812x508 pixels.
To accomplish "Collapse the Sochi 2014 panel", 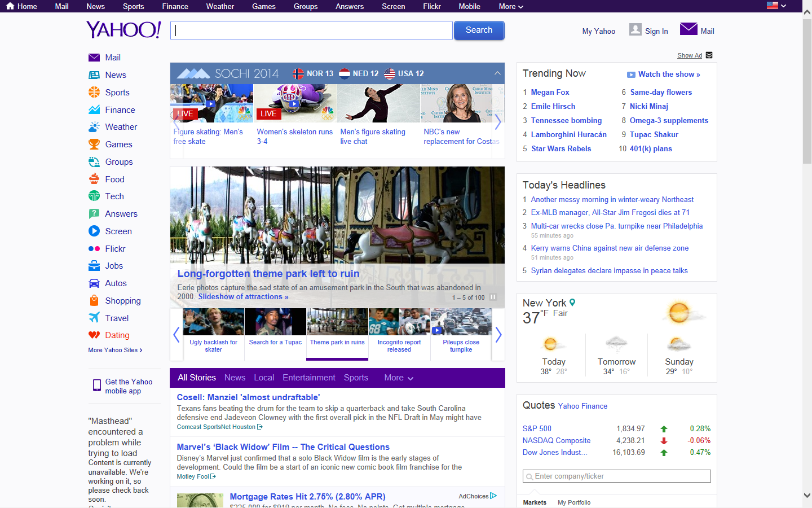I will click(x=497, y=73).
